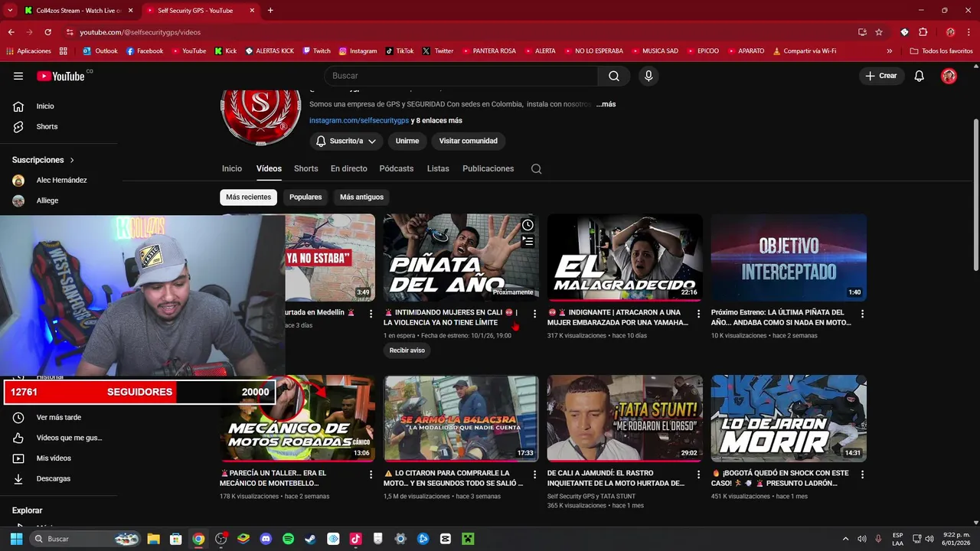Click Visitar comunidad button
This screenshot has width=980, height=551.
(x=468, y=141)
